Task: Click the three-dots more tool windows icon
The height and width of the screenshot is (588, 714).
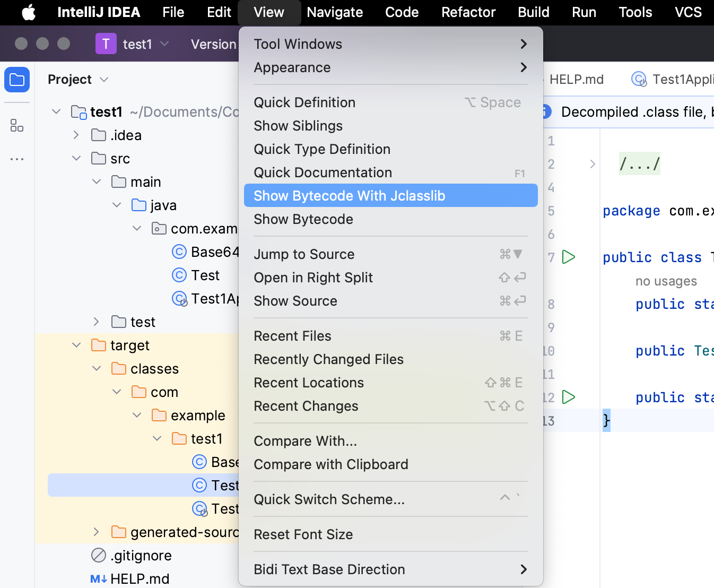Action: [x=17, y=159]
